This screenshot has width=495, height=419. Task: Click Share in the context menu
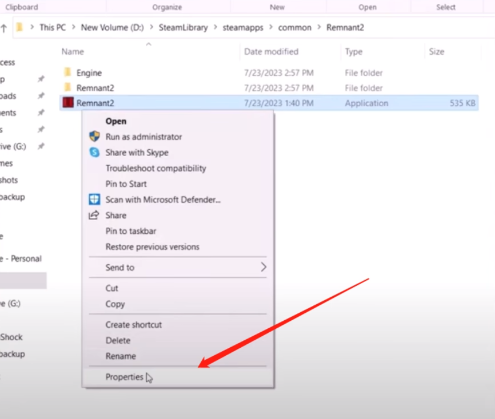(178, 215)
